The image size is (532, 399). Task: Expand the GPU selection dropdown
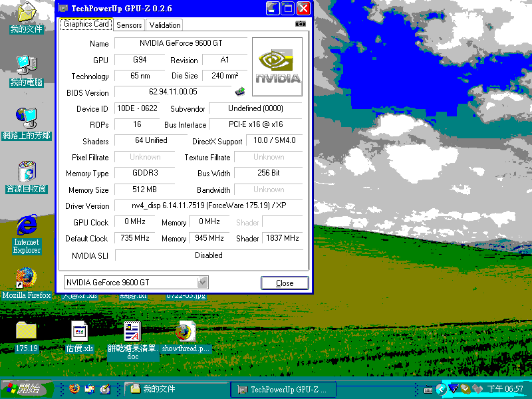[x=202, y=282]
